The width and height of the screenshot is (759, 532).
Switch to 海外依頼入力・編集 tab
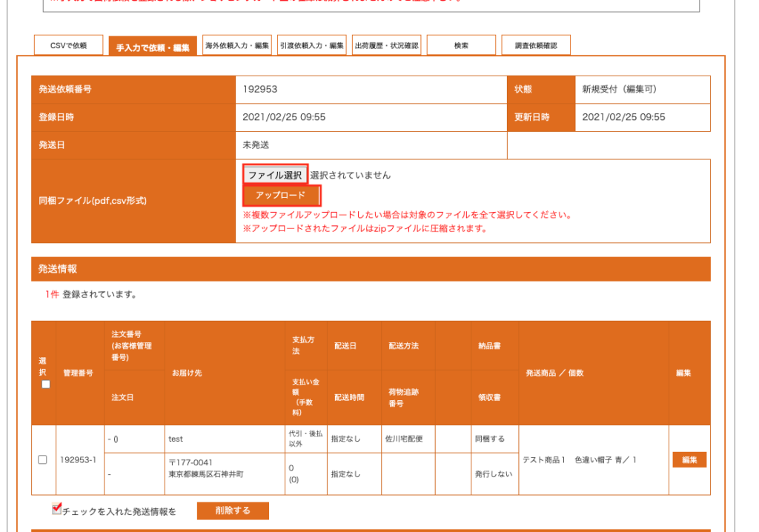(x=237, y=46)
